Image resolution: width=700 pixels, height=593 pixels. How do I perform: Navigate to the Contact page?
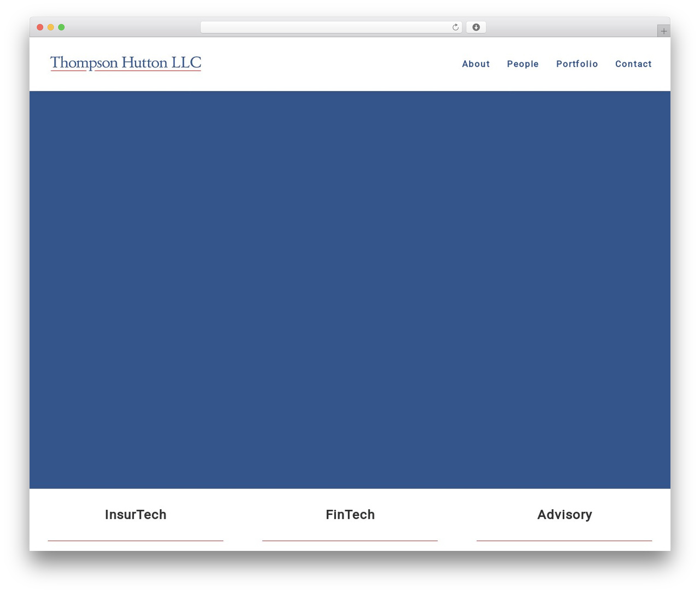633,64
